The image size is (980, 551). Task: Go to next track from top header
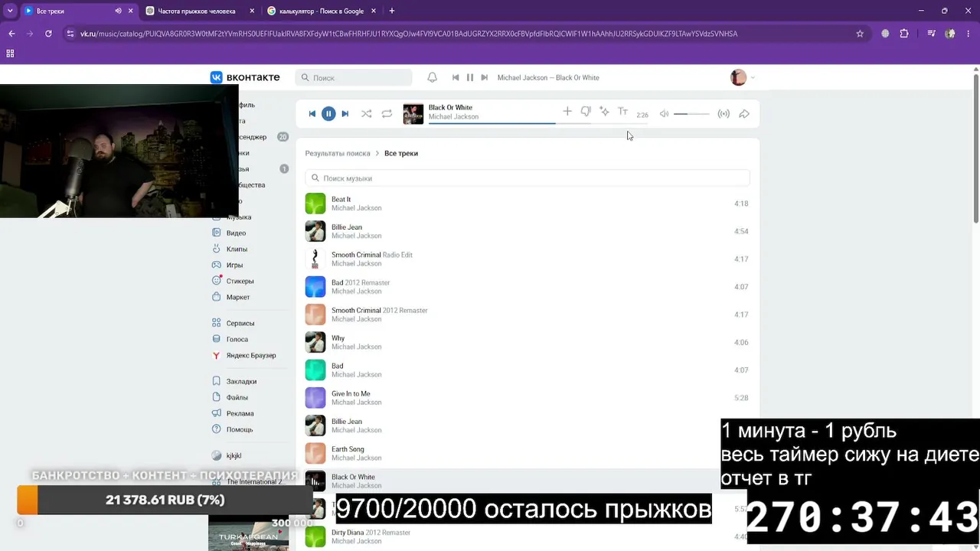[x=484, y=77]
